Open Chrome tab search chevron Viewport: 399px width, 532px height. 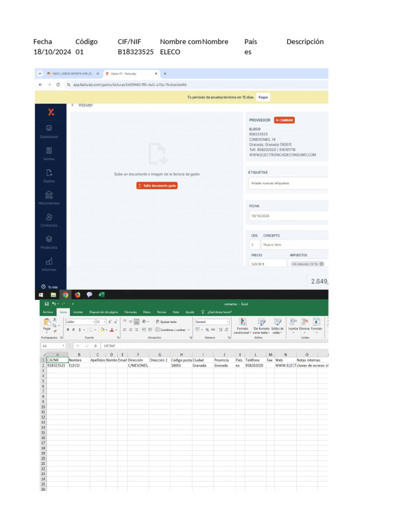pyautogui.click(x=39, y=74)
